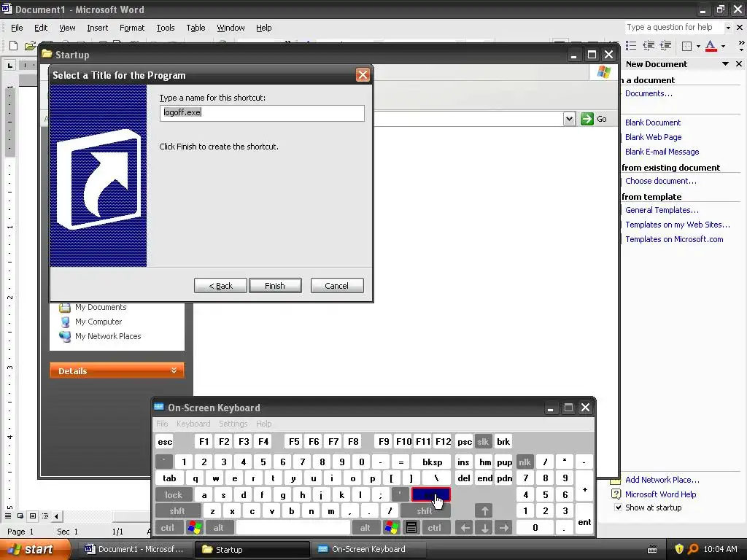
Task: Switch to Outline View icon
Action: pos(44,516)
